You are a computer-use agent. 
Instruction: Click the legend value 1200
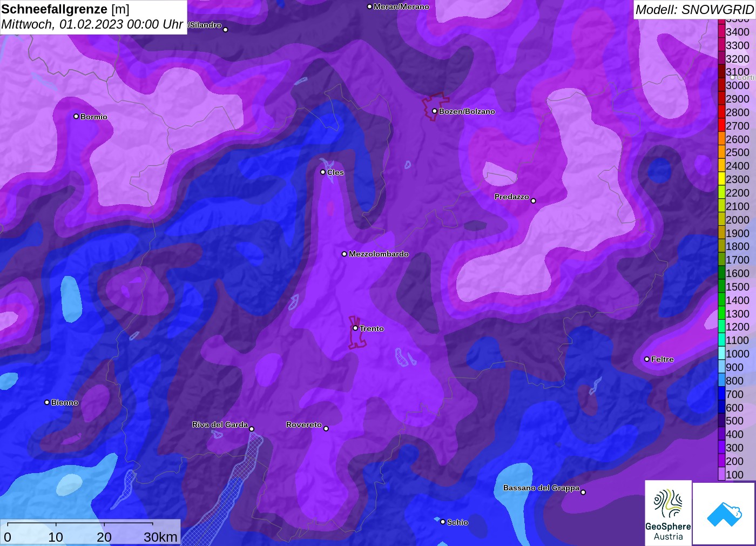tap(738, 327)
